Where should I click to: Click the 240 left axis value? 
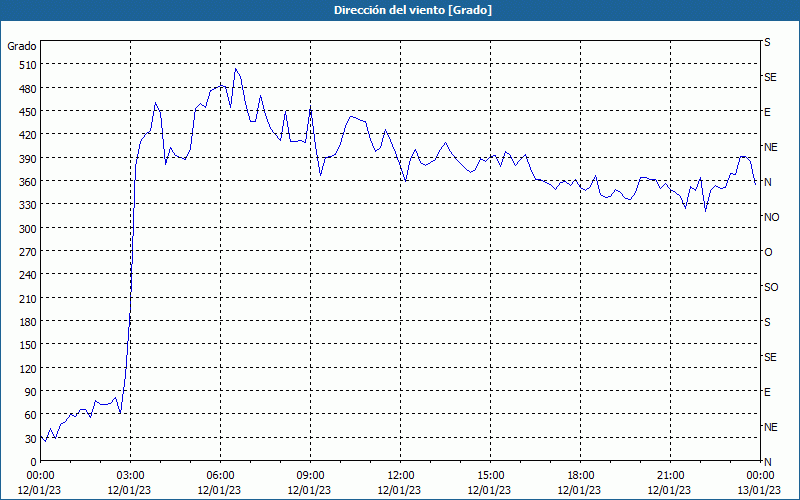28,275
